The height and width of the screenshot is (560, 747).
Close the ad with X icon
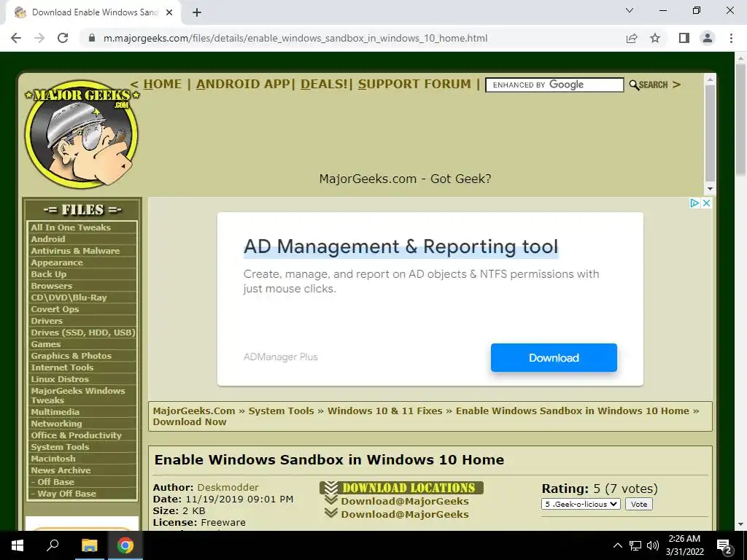tap(706, 203)
